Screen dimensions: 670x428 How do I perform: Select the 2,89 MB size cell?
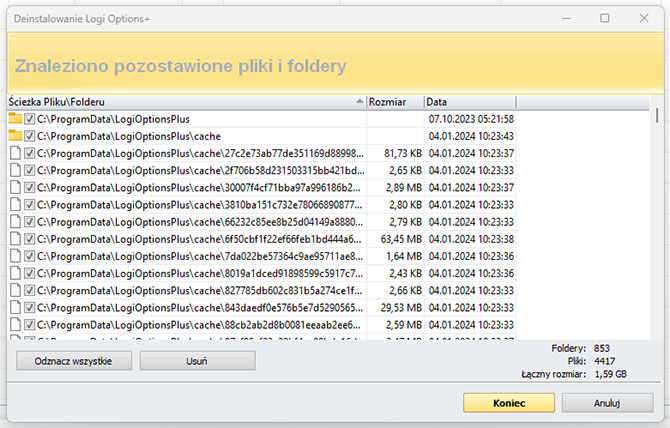click(404, 188)
